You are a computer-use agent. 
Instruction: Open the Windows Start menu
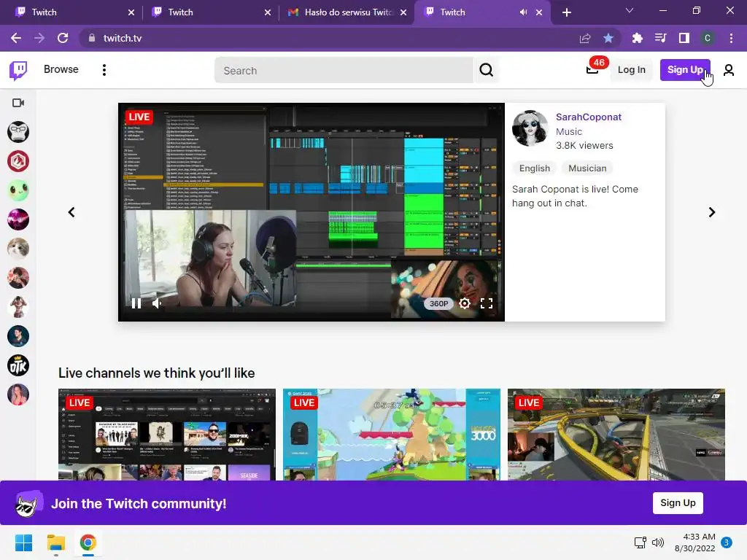(x=24, y=542)
